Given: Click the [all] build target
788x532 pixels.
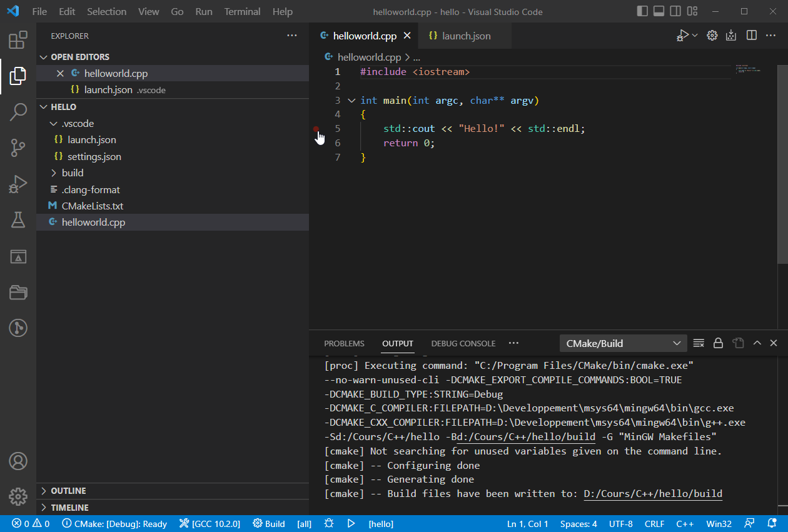Looking at the screenshot, I should 304,524.
